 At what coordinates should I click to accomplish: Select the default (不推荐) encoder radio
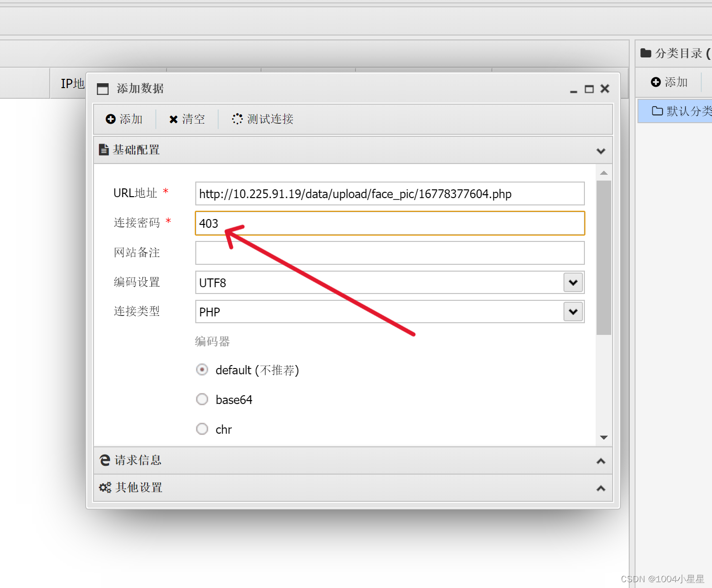coord(202,369)
